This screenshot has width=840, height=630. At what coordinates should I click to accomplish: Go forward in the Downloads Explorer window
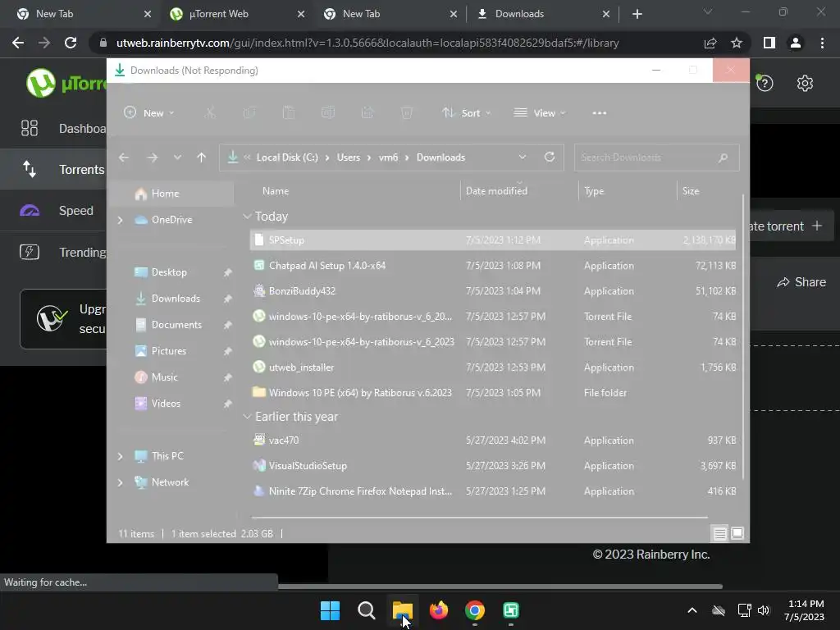(x=152, y=157)
